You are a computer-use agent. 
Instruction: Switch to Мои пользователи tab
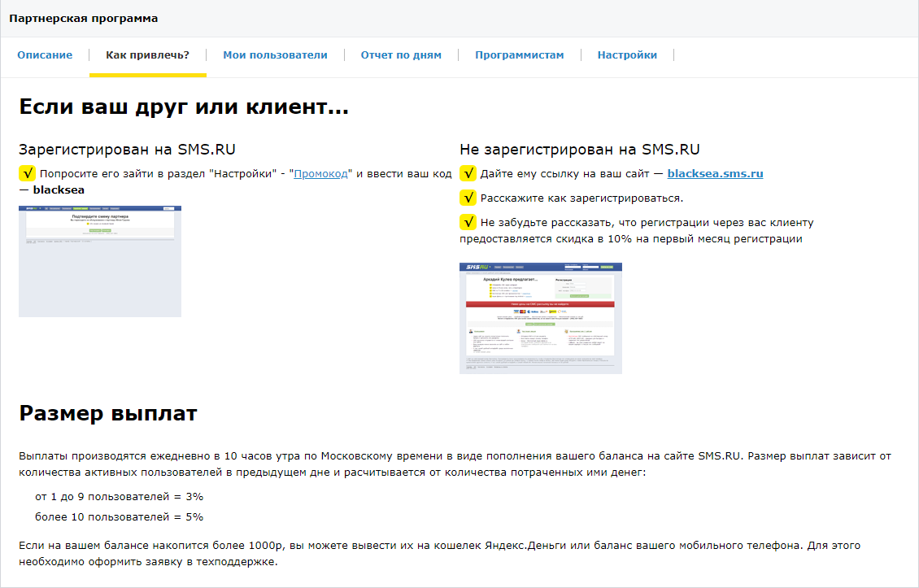click(x=275, y=55)
